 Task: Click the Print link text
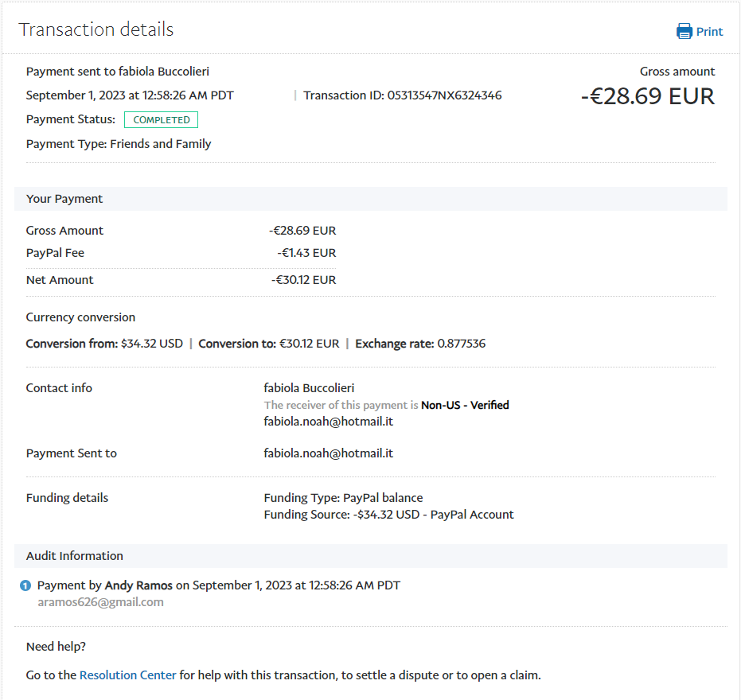coord(709,32)
